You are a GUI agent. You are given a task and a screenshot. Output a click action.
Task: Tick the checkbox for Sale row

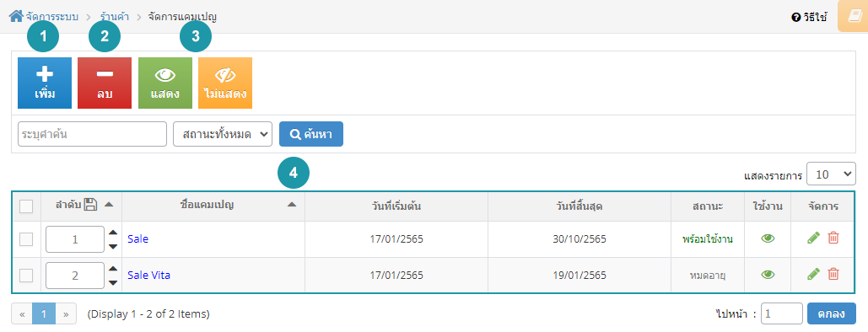tap(26, 239)
